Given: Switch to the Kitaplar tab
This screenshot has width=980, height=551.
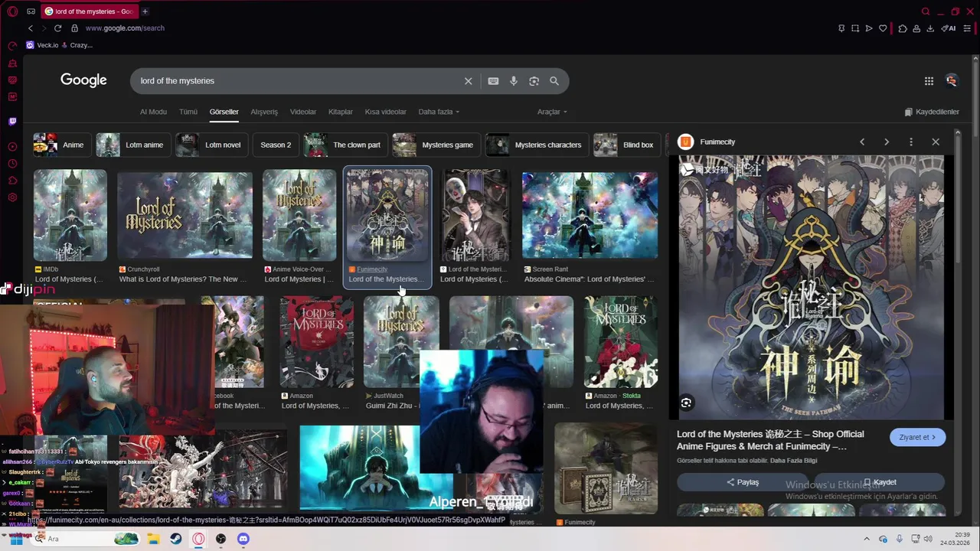Looking at the screenshot, I should point(341,112).
